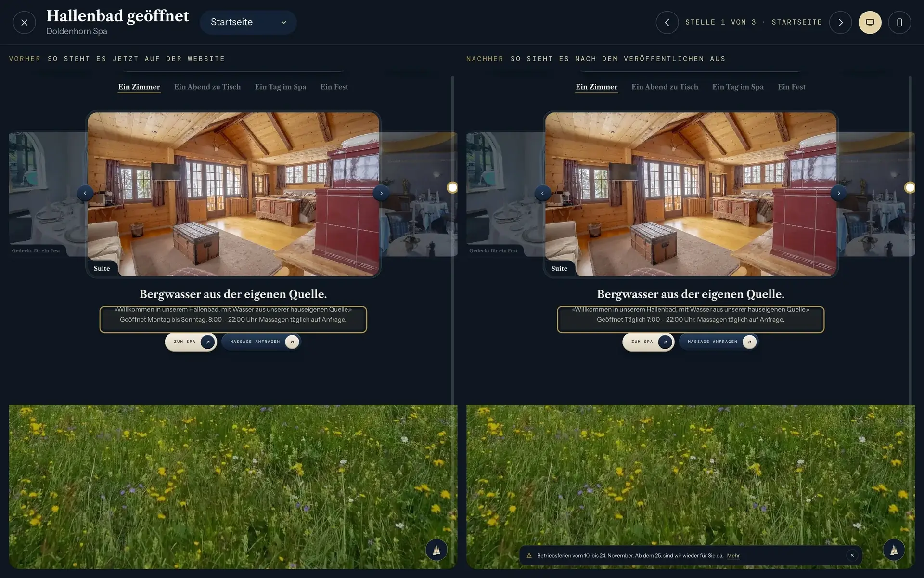Select 'Ein Abend zu Tisch' in Vorher pane
924x578 pixels.
207,87
